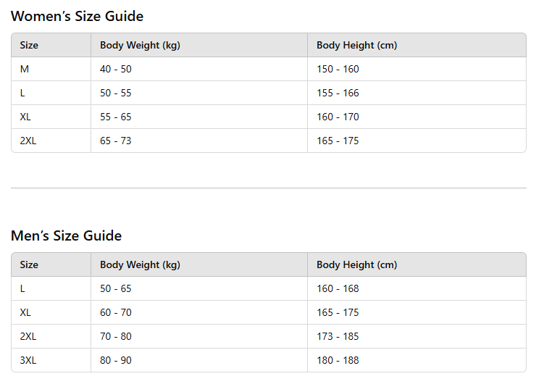Click the 2XL cell in Men's table
Image resolution: width=544 pixels, height=392 pixels.
(x=28, y=336)
